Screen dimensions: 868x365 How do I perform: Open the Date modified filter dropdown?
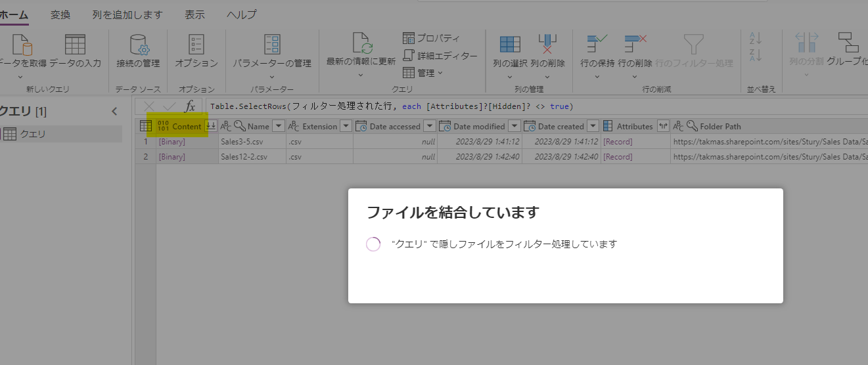[x=514, y=126]
